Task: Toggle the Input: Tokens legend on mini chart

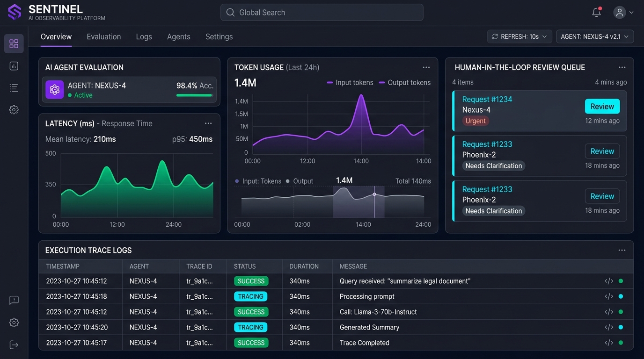Action: point(258,181)
